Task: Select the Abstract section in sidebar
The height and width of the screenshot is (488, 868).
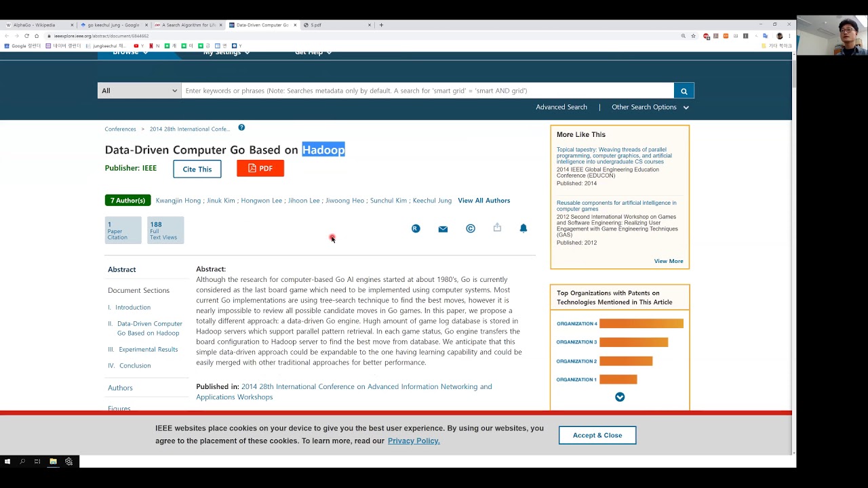Action: [x=122, y=270]
